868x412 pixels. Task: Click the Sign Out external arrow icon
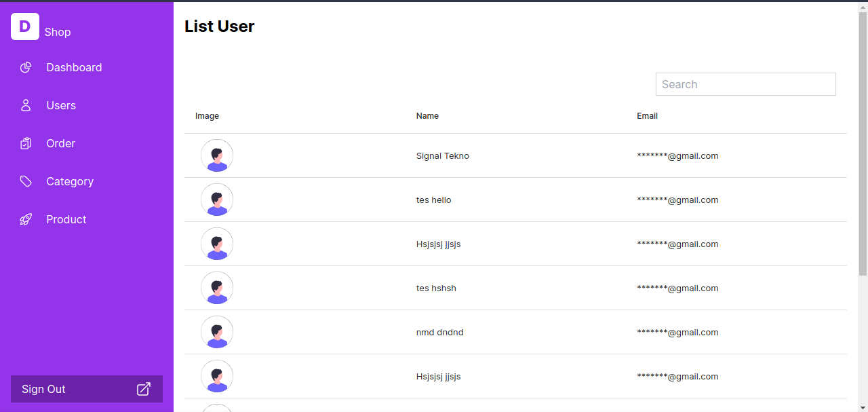144,389
